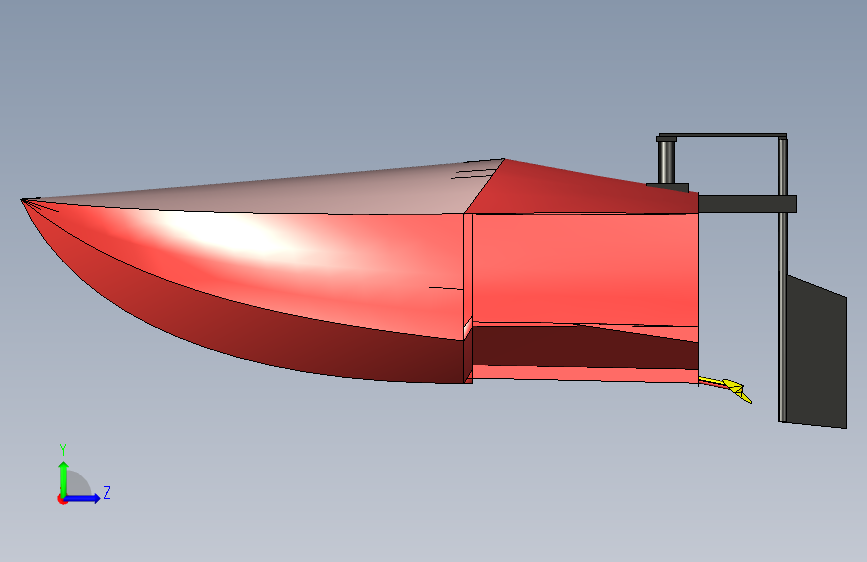Pick the blue Z axis of triad

tap(83, 498)
